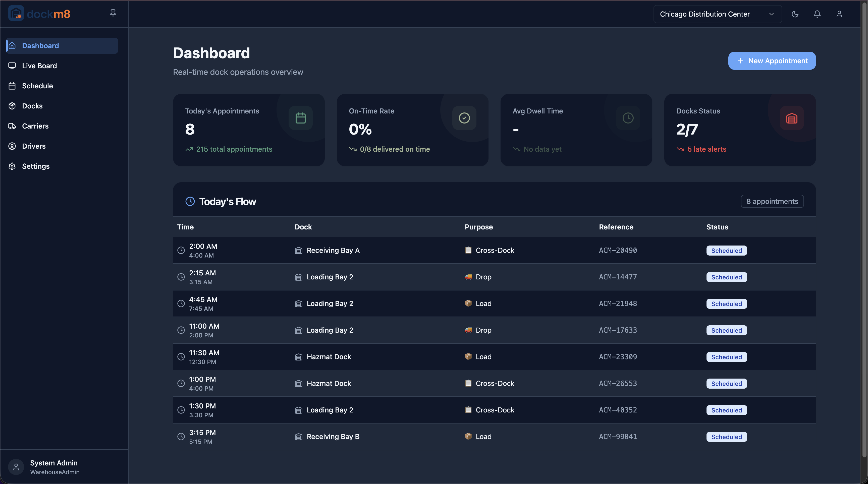Expand the facility selector chevron
Viewport: 868px width, 484px height.
tap(772, 14)
